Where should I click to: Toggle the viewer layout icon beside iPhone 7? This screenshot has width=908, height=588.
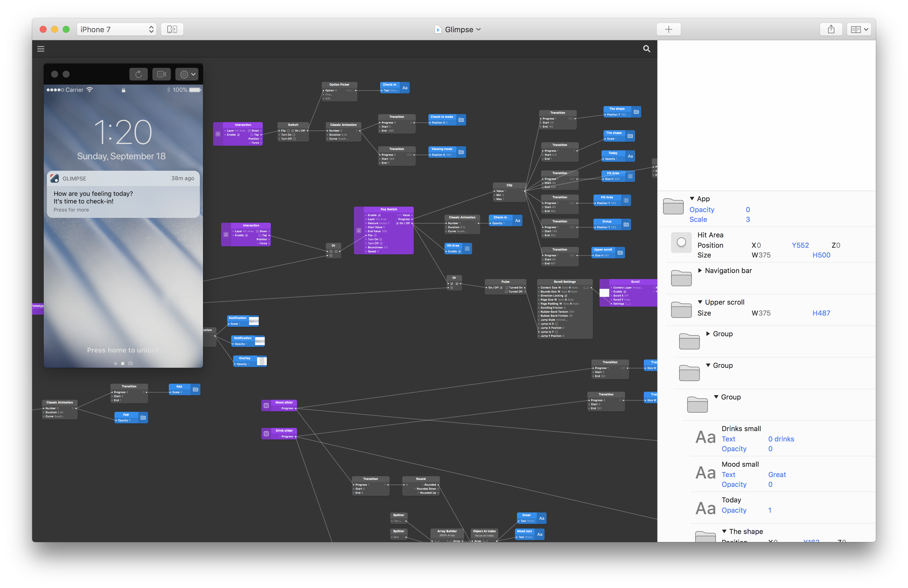[x=172, y=29]
